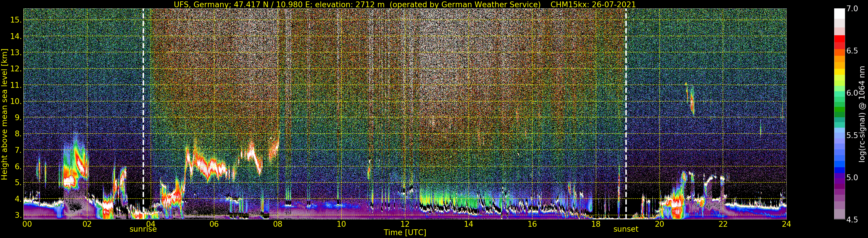Click the 'sunset' label below axis
This screenshot has width=868, height=238.
click(626, 229)
